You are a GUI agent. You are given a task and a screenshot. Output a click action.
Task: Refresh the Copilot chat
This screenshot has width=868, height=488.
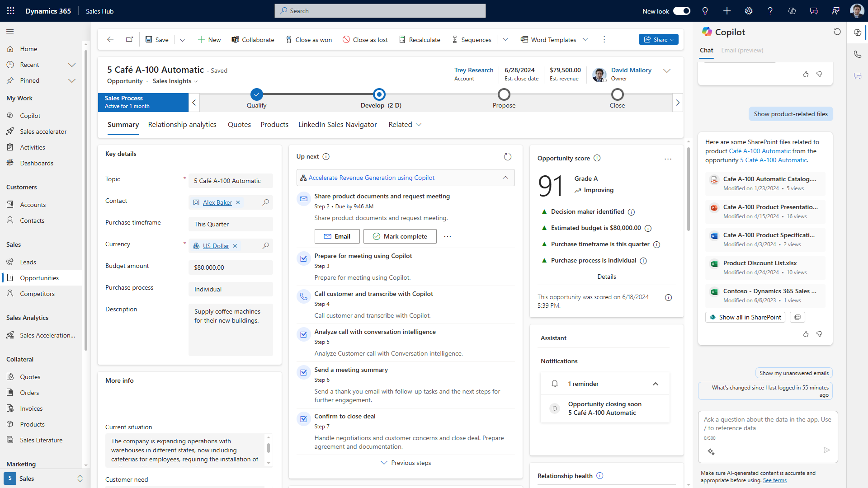pos(837,32)
